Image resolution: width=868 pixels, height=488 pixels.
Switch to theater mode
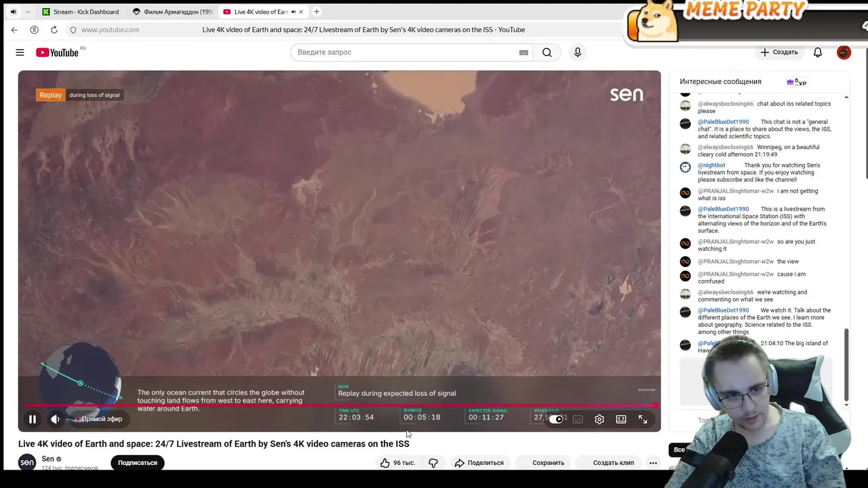(x=621, y=420)
